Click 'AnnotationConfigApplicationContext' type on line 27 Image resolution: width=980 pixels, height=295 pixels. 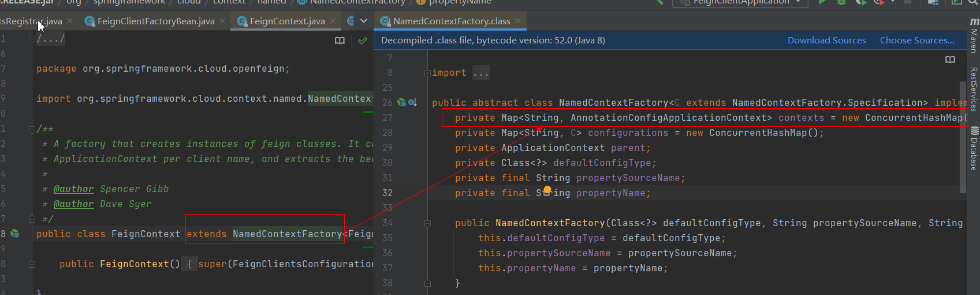click(669, 118)
